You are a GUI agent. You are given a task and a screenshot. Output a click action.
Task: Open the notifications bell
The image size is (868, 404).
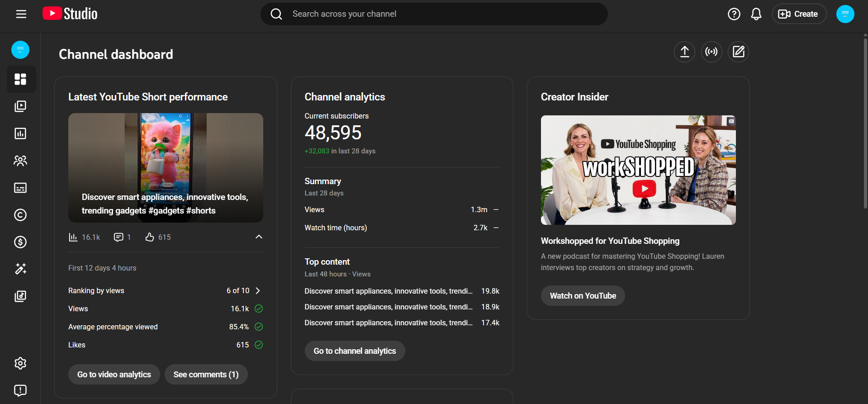click(756, 14)
